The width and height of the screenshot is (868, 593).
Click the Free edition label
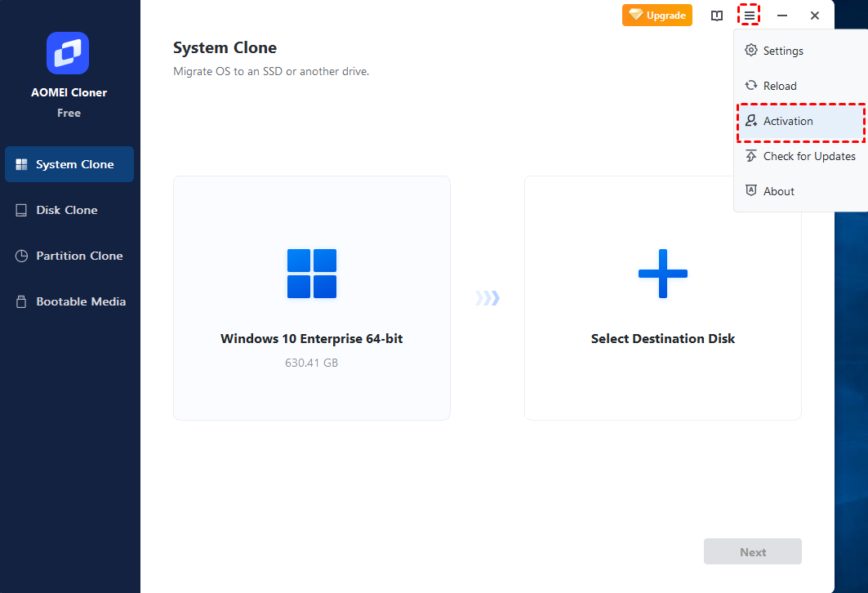69,113
